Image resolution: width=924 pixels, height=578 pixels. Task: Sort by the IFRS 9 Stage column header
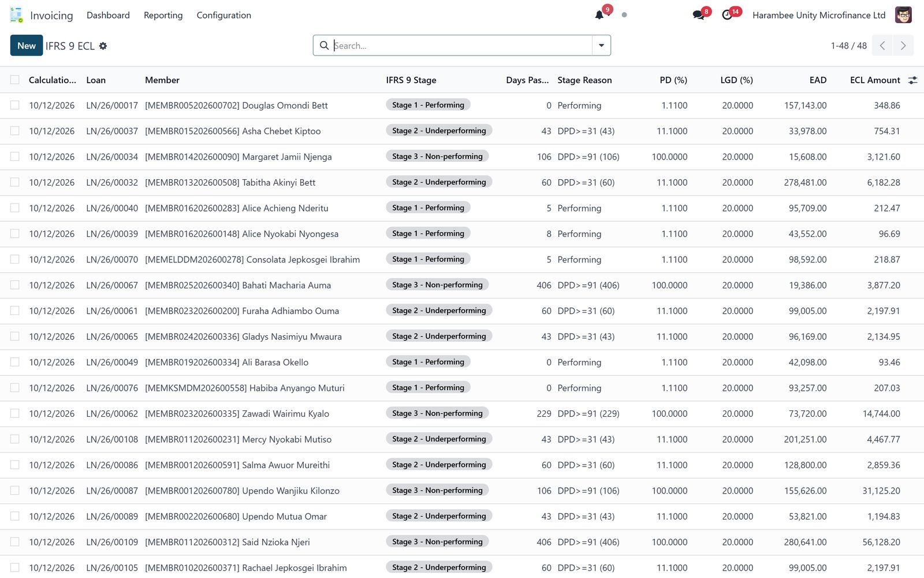411,80
